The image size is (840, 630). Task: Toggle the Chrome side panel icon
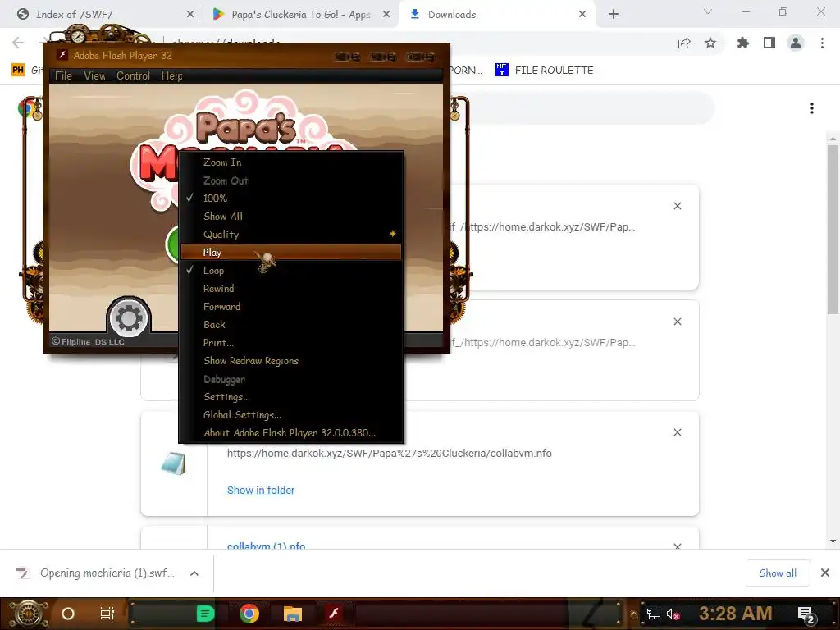click(x=769, y=43)
